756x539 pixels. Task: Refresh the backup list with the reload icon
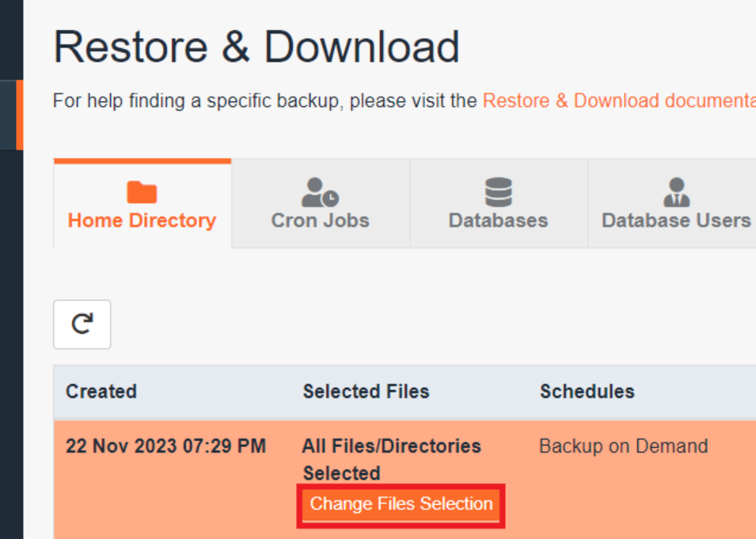(x=82, y=325)
